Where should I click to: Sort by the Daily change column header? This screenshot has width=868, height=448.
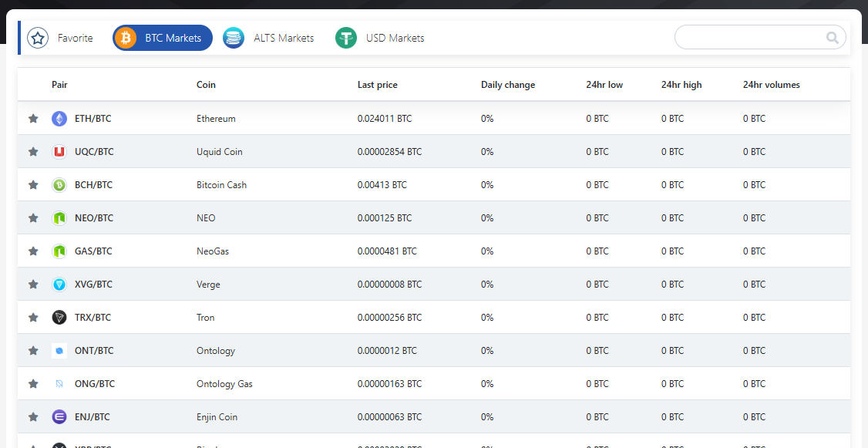click(x=508, y=85)
